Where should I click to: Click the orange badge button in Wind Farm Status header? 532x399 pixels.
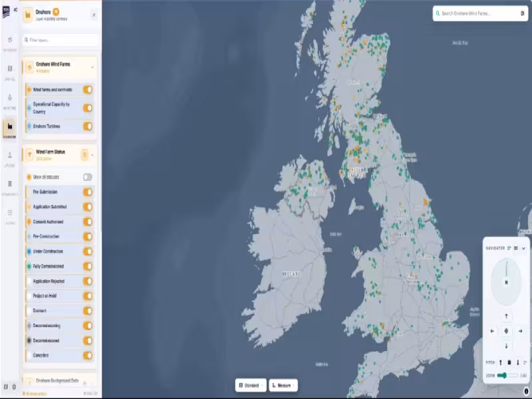pyautogui.click(x=84, y=155)
